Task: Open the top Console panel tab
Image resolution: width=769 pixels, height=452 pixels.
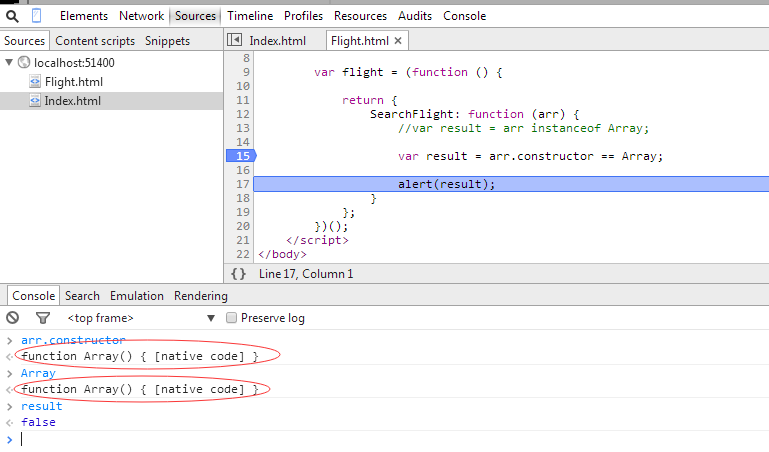Action: (464, 16)
